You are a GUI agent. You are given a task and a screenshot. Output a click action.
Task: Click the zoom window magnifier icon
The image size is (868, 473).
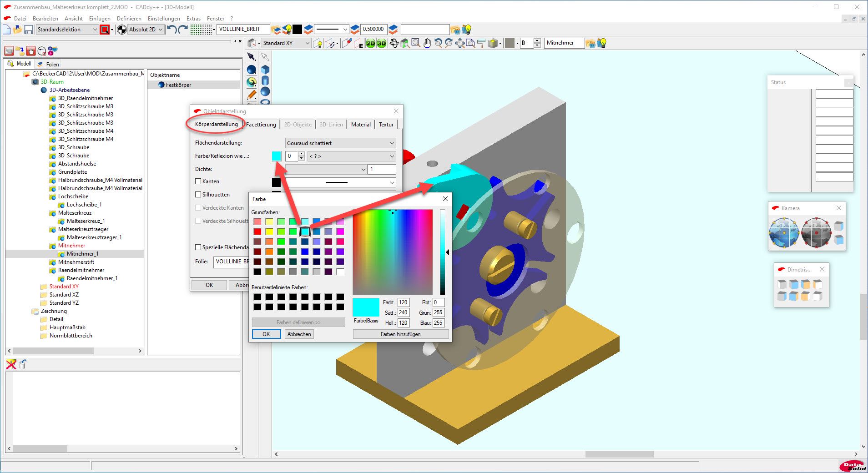point(416,43)
